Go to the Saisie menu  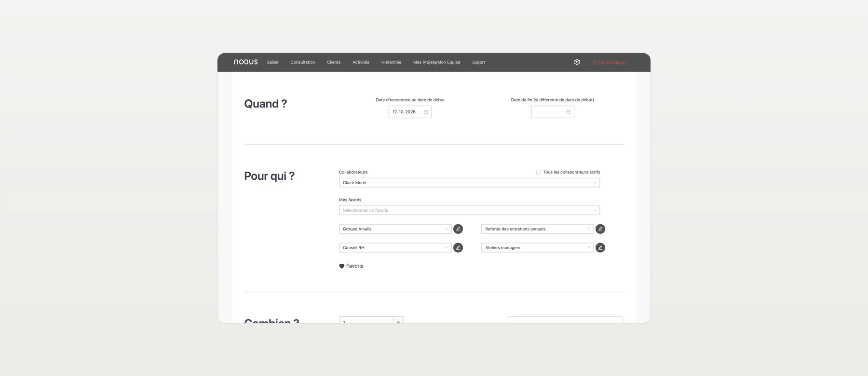tap(273, 62)
